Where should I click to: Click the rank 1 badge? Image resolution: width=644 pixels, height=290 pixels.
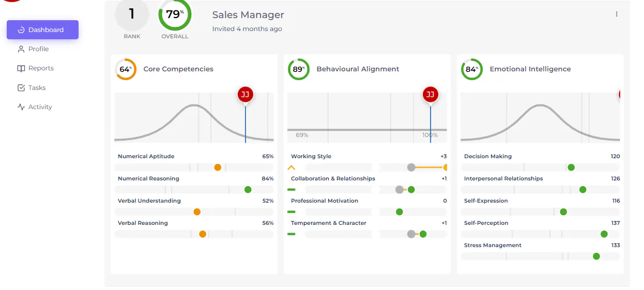132,14
